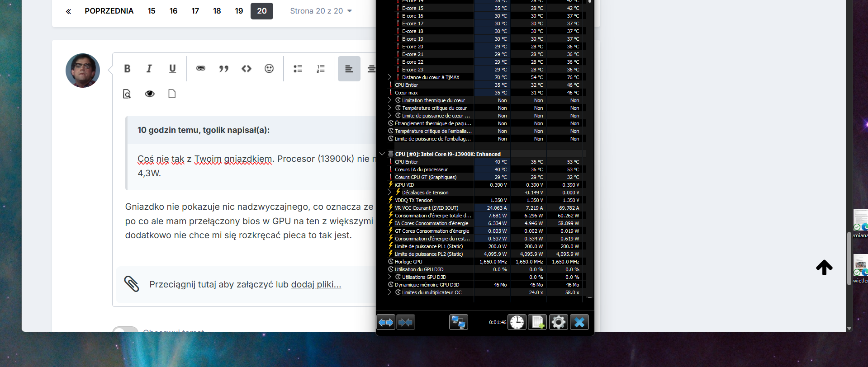Screen dimensions: 868x367
Task: Open page 19 of the thread
Action: [x=239, y=11]
